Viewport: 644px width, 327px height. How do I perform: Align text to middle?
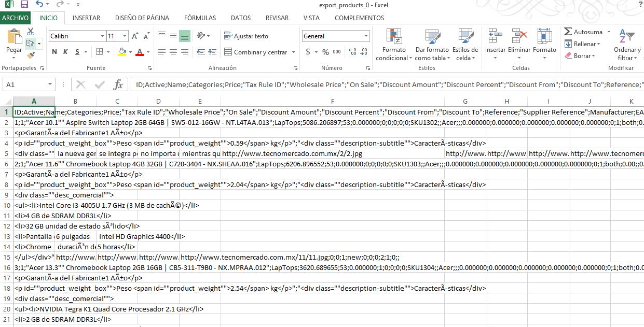[x=173, y=36]
